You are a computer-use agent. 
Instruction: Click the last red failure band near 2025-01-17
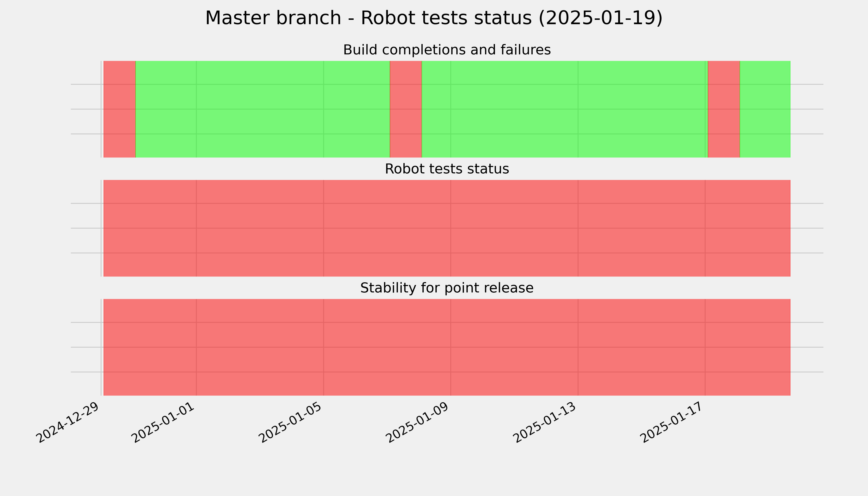(x=724, y=109)
